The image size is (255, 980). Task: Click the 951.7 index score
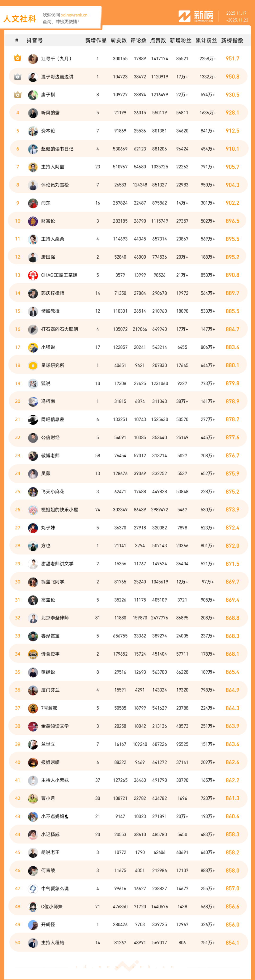[x=232, y=59]
